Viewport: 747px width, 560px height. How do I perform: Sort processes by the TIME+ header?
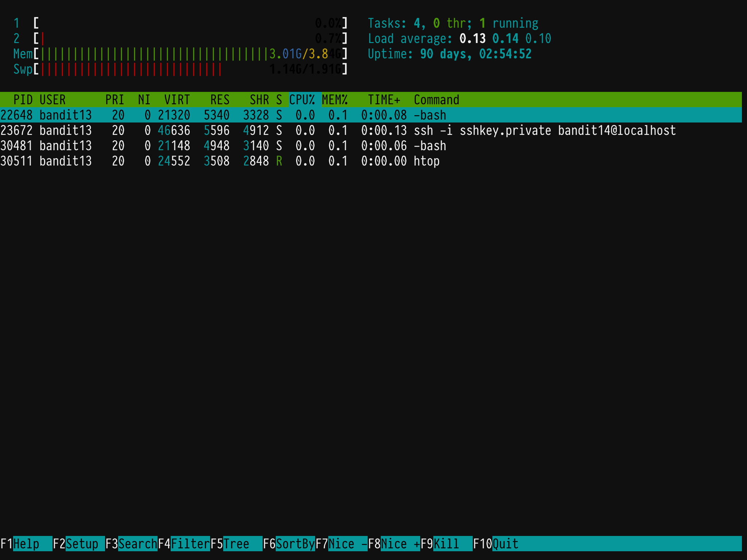(x=384, y=100)
